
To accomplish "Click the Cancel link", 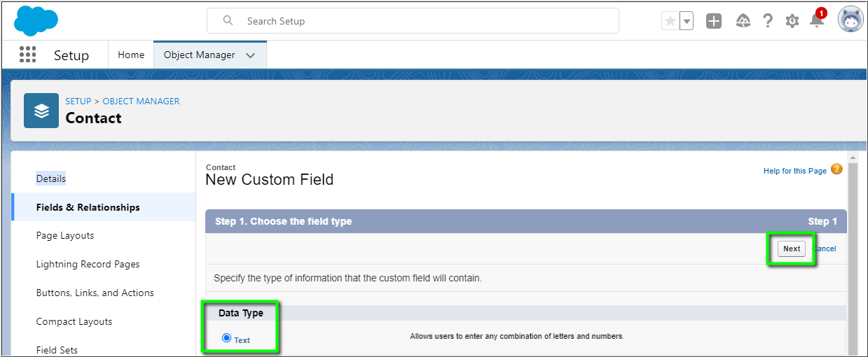I will click(x=825, y=248).
